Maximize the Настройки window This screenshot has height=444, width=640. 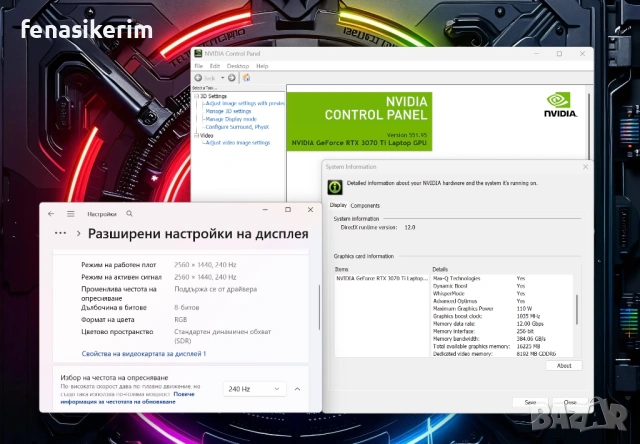tap(288, 210)
